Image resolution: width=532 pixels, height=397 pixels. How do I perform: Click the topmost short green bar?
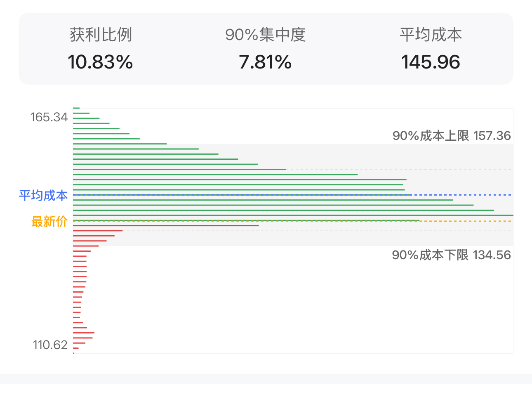76,108
